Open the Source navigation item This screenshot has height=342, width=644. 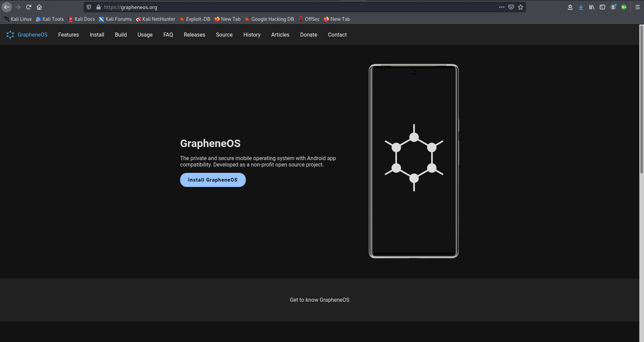pos(224,35)
